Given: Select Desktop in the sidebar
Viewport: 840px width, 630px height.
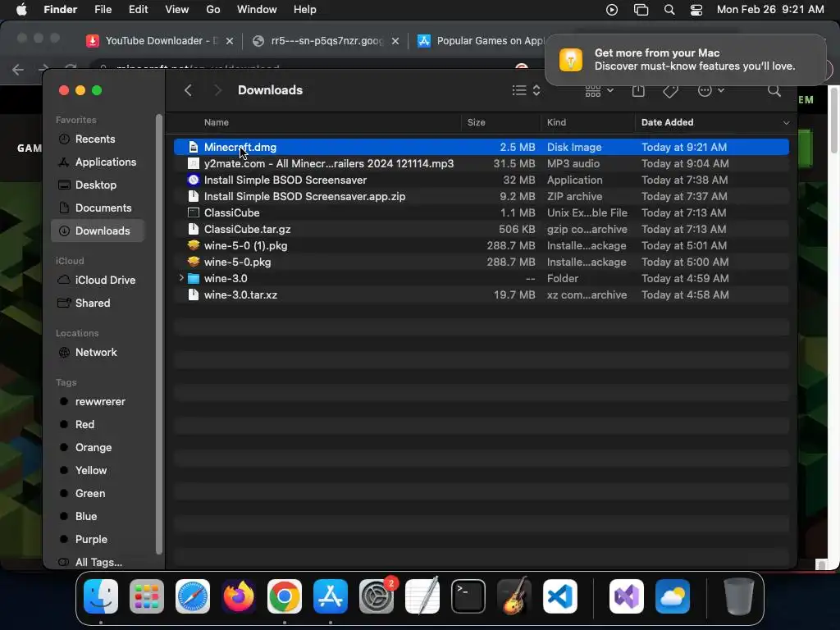Looking at the screenshot, I should click(x=96, y=185).
